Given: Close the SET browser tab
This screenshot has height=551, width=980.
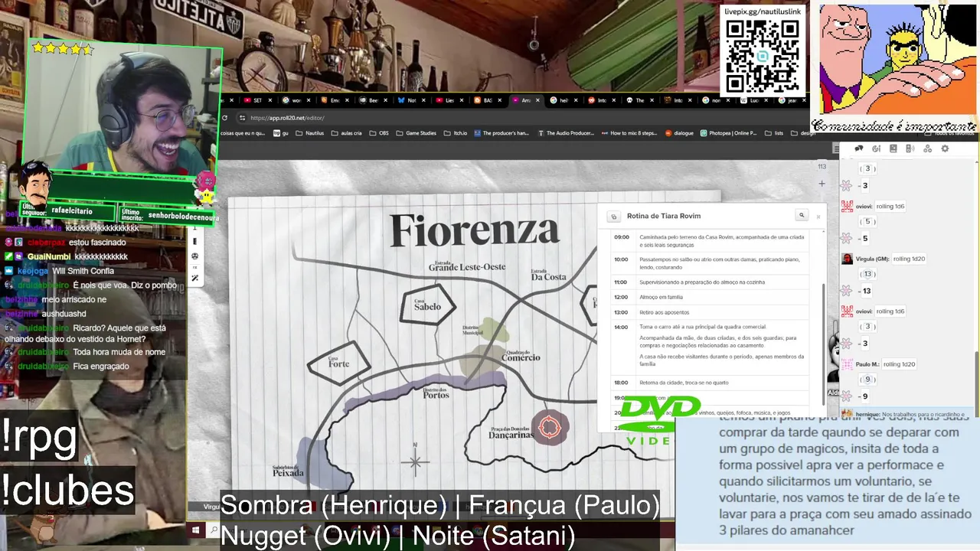Looking at the screenshot, I should click(x=270, y=100).
